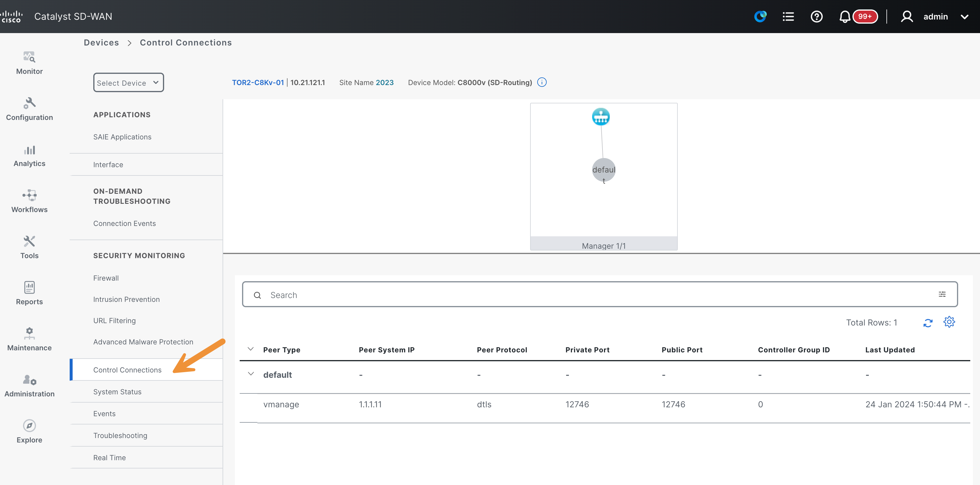The width and height of the screenshot is (980, 485).
Task: Sort by Peer Type column
Action: pyautogui.click(x=282, y=350)
